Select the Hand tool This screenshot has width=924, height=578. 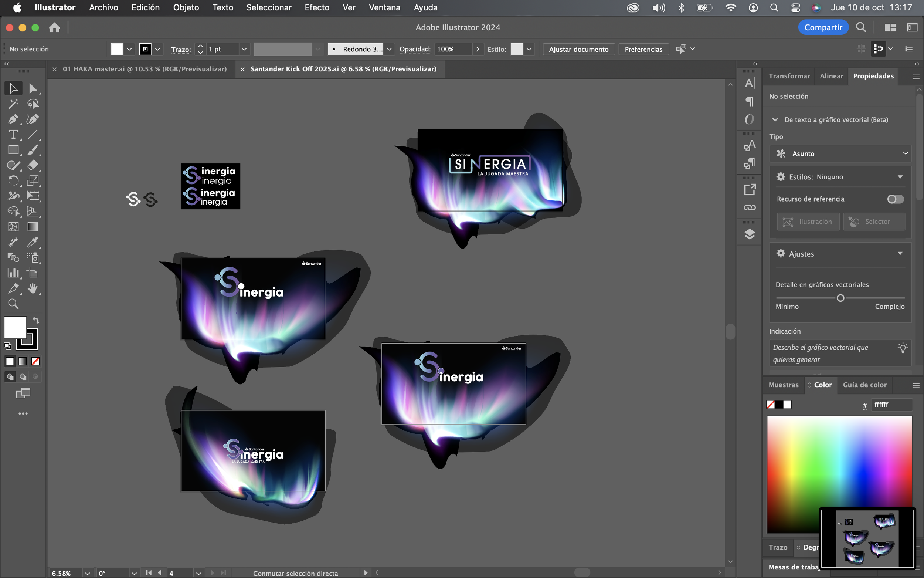click(x=33, y=288)
